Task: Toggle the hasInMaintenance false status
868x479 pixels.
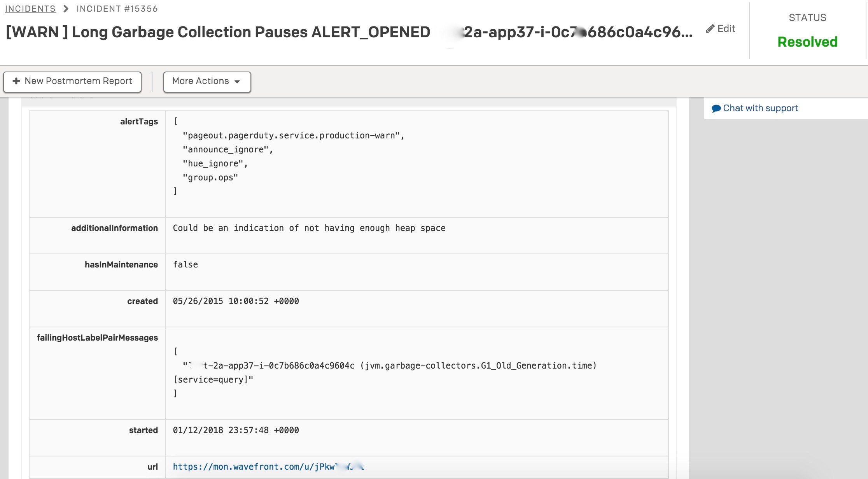Action: tap(186, 264)
